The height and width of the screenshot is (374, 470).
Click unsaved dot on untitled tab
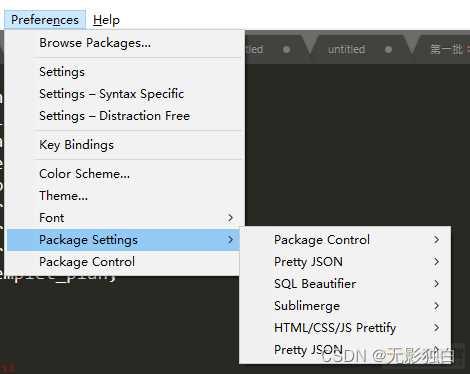388,50
